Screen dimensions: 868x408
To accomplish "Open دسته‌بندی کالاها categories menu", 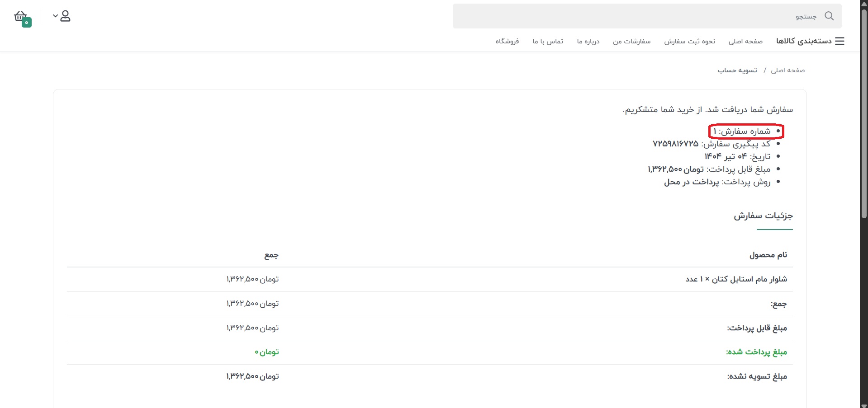I will click(804, 41).
